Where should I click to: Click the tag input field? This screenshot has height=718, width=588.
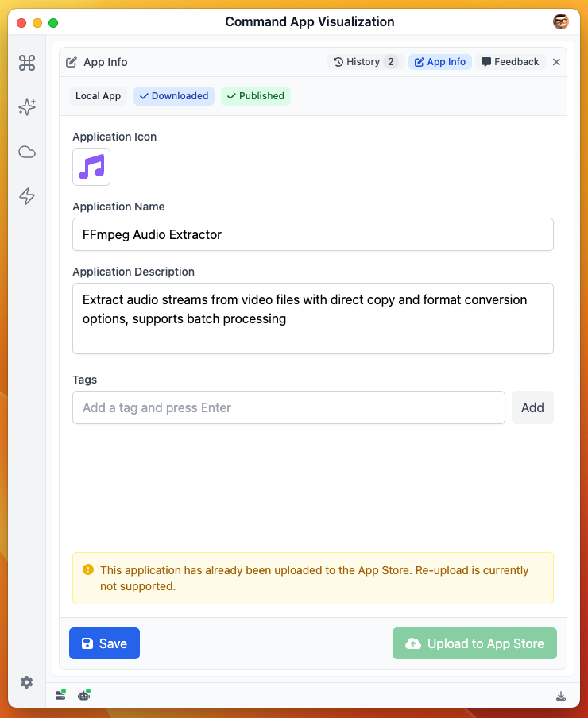click(288, 407)
